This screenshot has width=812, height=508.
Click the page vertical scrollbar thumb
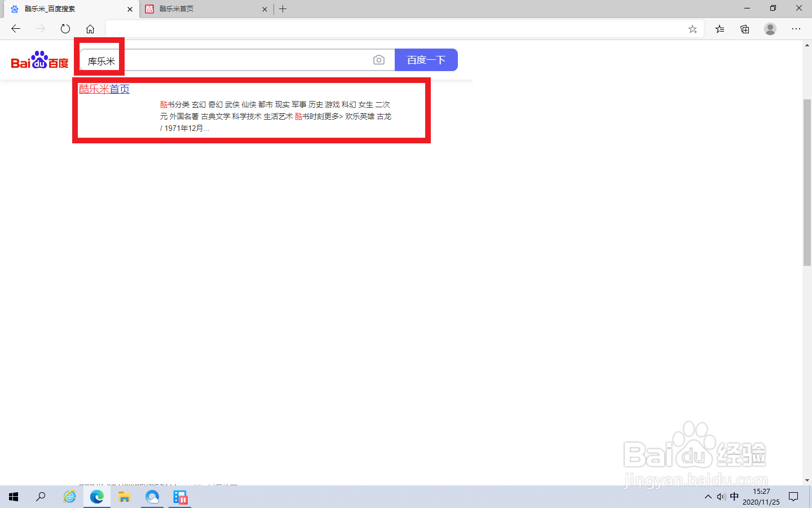[807, 182]
